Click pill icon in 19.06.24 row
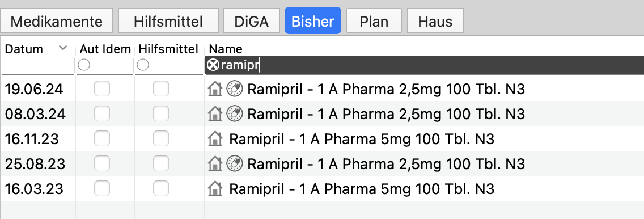644x219 pixels. point(235,89)
